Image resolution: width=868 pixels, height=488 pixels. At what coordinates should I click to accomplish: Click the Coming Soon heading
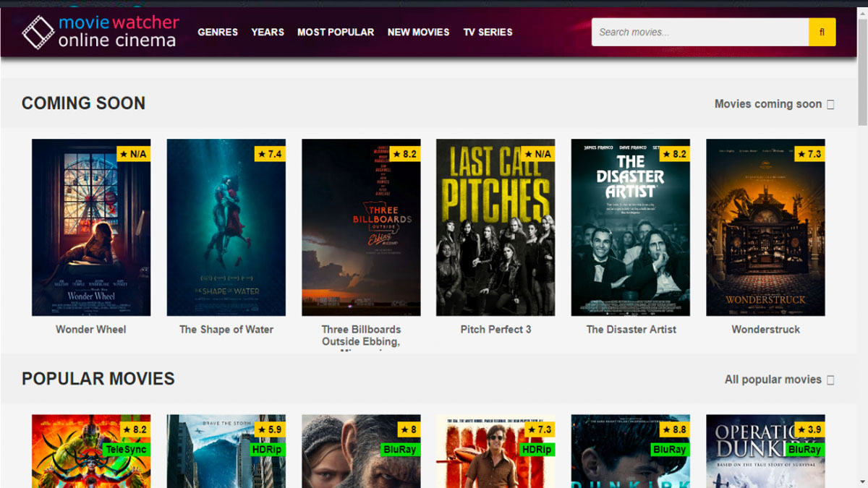(83, 103)
